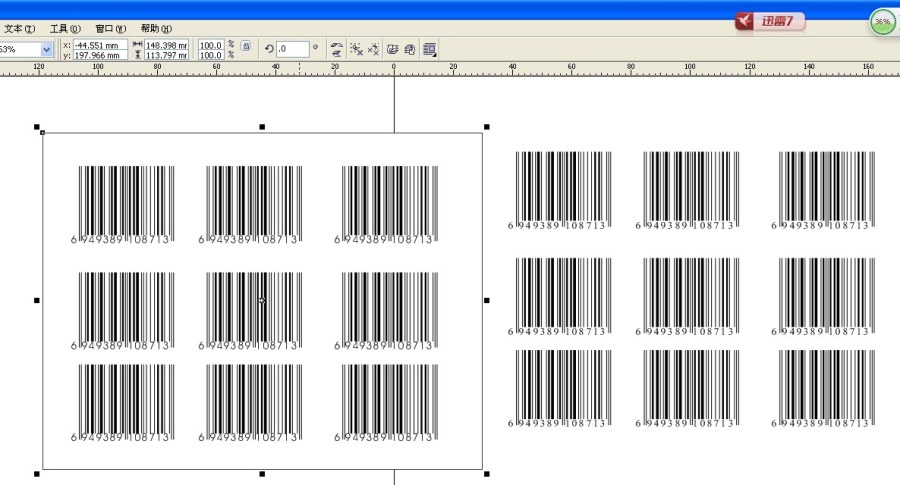Select bottom-right barcode inside the page
The height and width of the screenshot is (485, 900).
(386, 403)
